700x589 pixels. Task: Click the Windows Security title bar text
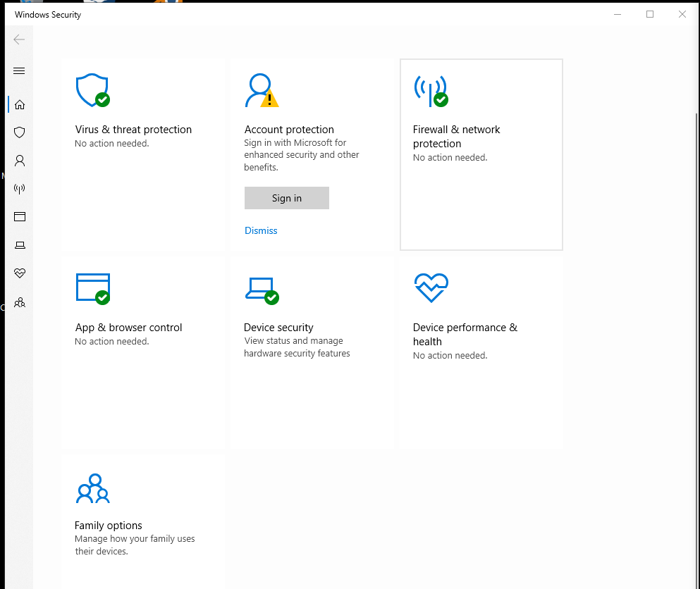(x=47, y=14)
